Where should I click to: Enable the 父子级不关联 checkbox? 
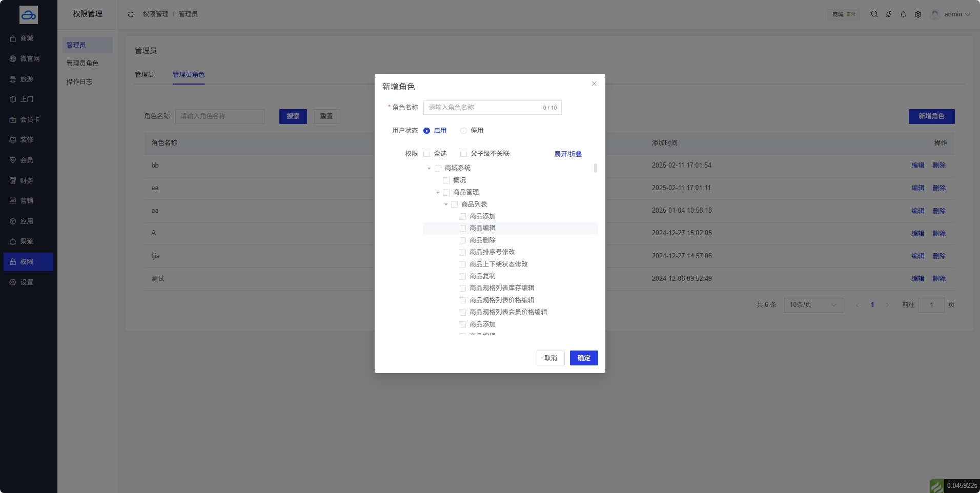(x=463, y=154)
